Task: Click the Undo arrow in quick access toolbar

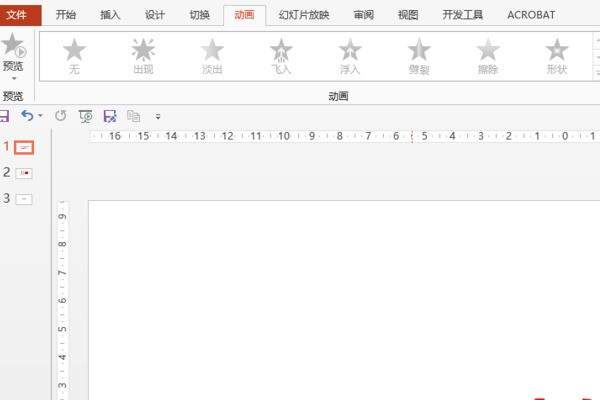Action: [x=27, y=116]
